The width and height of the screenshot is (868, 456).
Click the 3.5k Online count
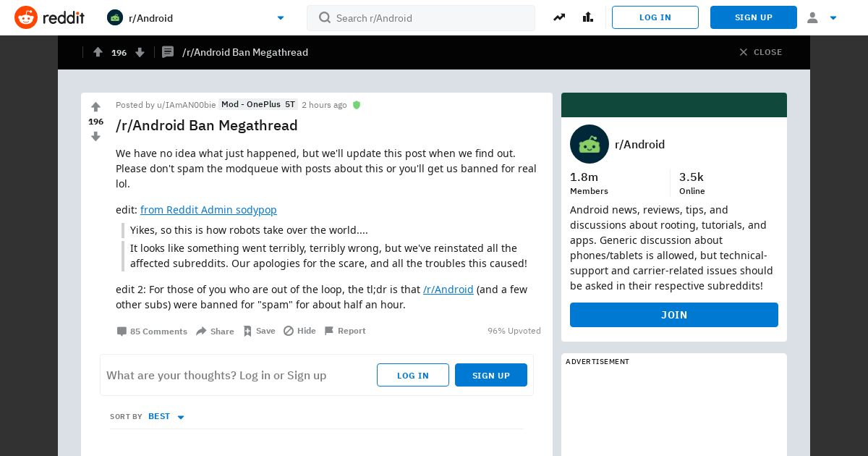692,183
